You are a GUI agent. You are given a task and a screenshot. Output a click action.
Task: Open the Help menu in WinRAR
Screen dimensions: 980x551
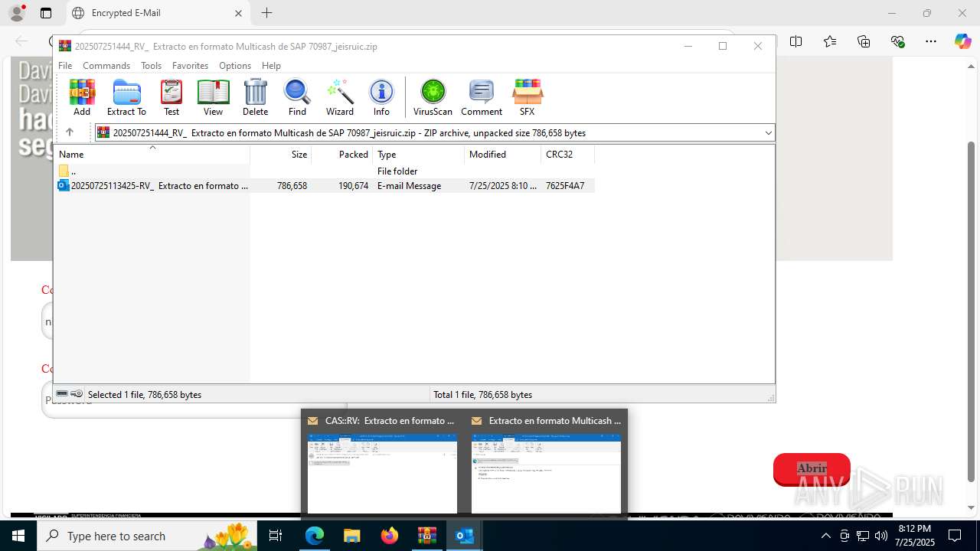271,66
